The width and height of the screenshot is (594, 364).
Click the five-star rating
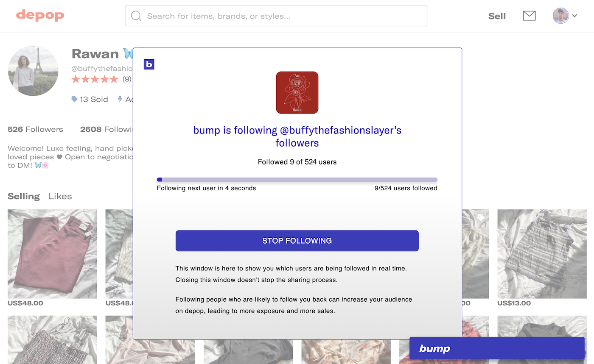[95, 79]
